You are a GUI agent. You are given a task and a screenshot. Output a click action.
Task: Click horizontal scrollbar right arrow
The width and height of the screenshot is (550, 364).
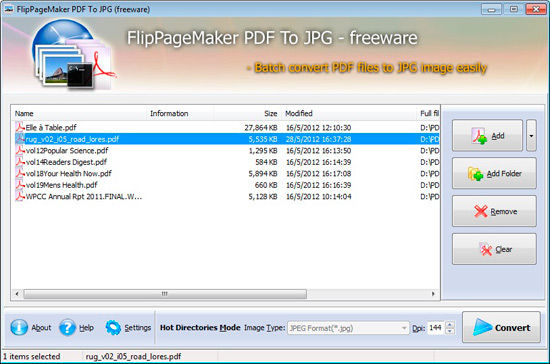(x=433, y=294)
